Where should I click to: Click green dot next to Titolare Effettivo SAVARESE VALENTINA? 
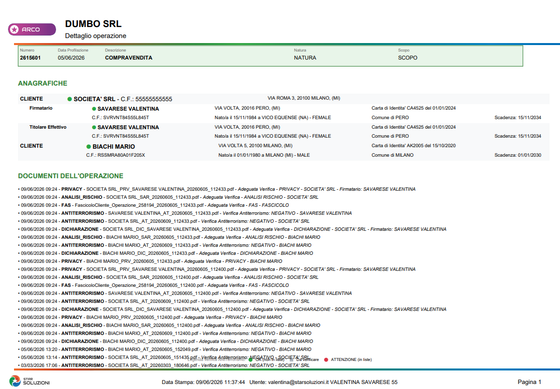click(x=94, y=127)
